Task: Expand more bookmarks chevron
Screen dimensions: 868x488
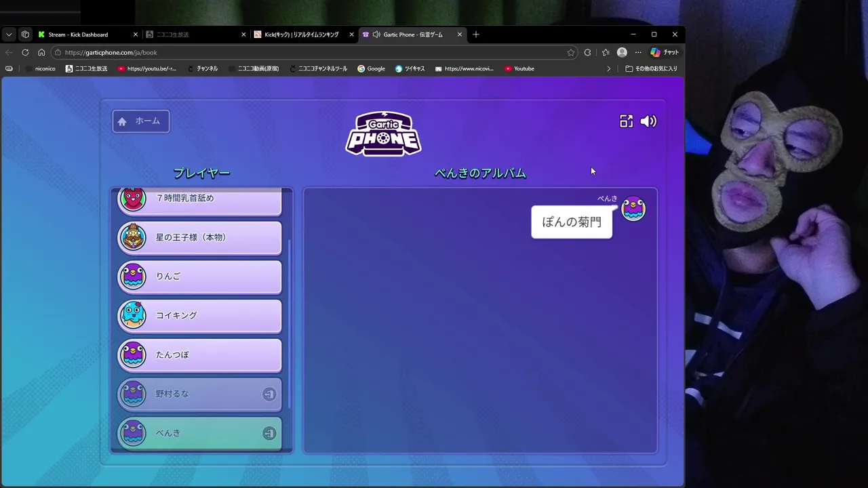Action: pos(608,68)
